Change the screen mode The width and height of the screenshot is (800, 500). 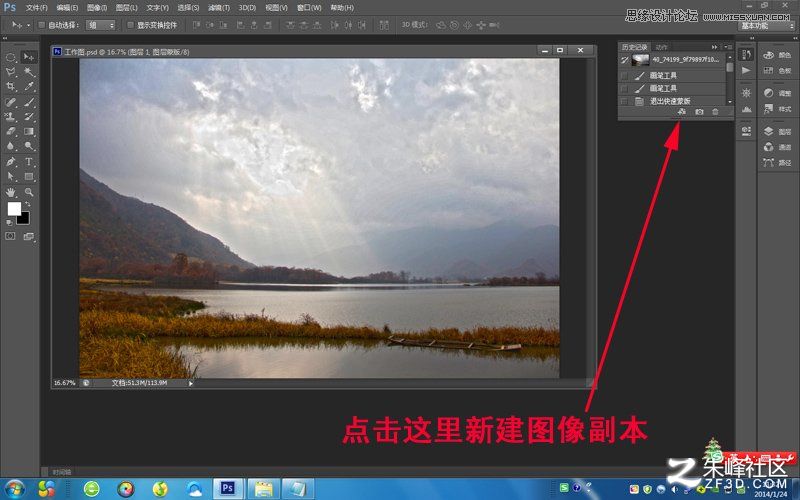[x=29, y=236]
